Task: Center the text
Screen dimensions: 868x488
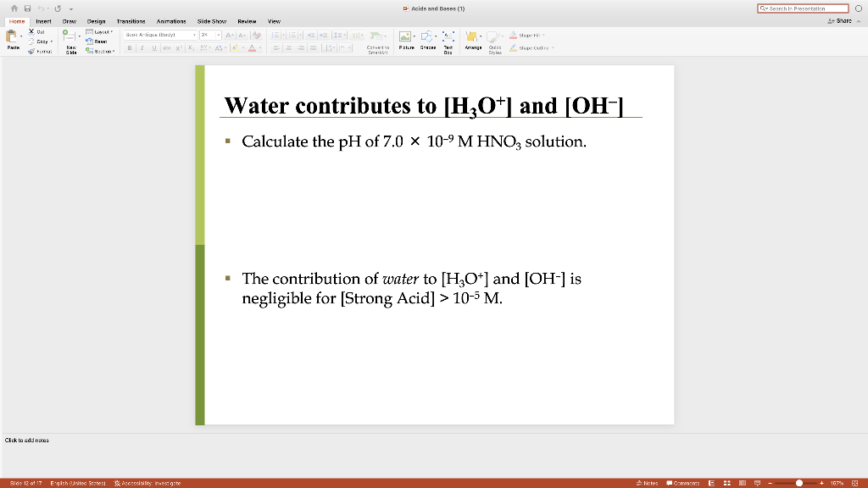Action: 288,48
